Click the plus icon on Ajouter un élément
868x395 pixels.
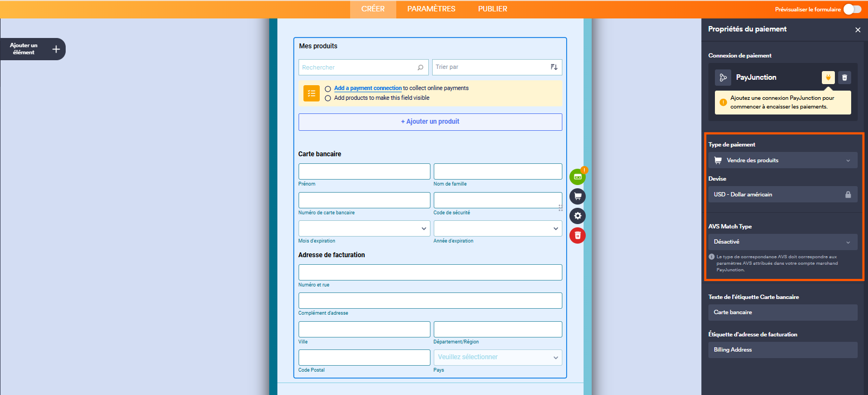point(56,49)
